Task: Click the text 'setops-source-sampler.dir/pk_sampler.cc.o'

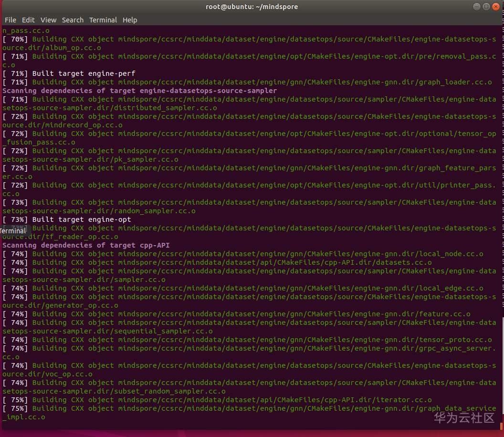Action: pyautogui.click(x=90, y=159)
